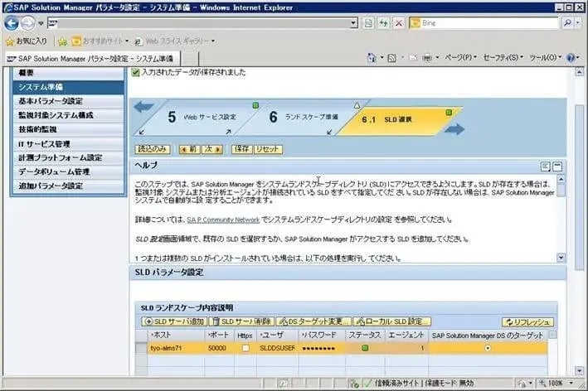
Task: Click SLD サーバ削除 button
Action: tap(241, 321)
